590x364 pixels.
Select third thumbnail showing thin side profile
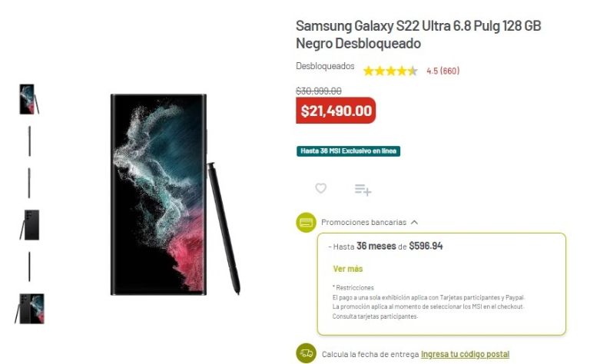coord(29,183)
